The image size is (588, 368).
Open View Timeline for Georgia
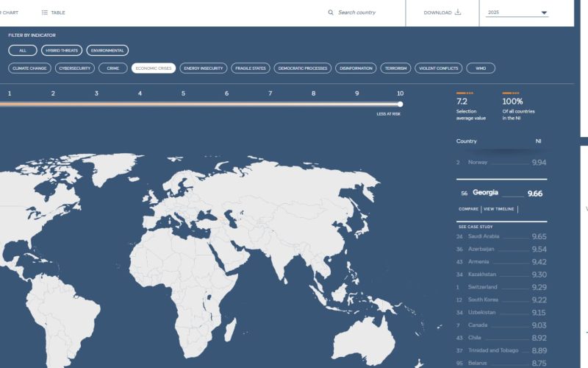[499, 209]
